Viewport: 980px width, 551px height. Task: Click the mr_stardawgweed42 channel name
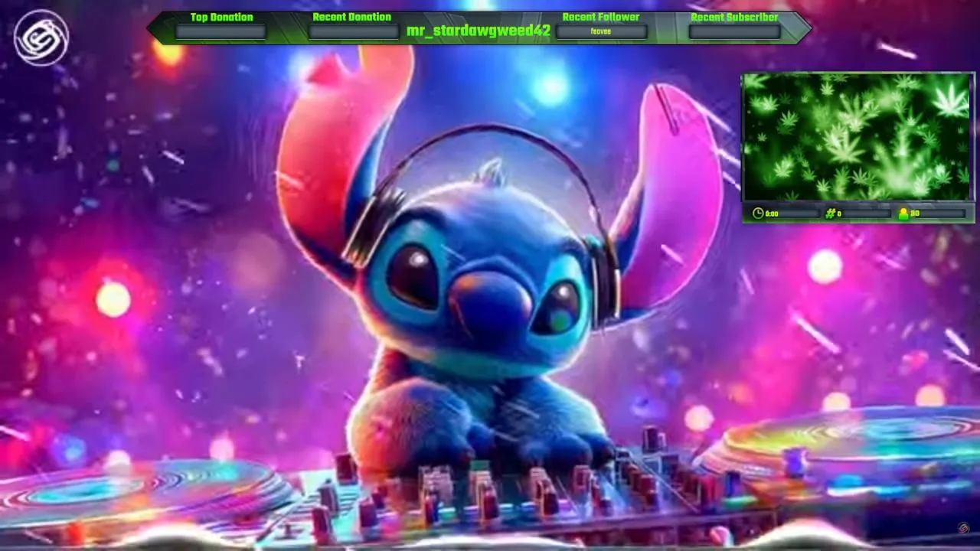[x=479, y=31]
